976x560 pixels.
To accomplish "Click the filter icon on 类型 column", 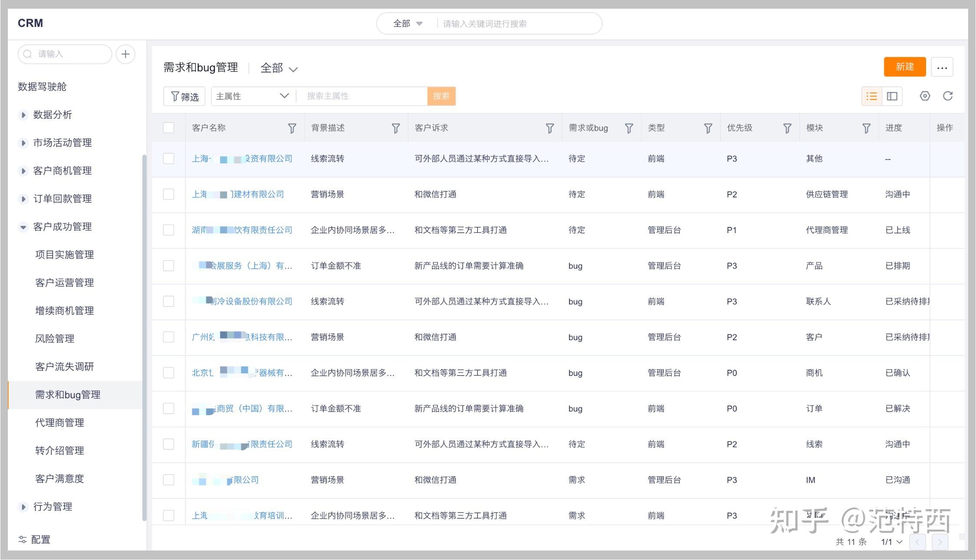I will click(x=708, y=128).
